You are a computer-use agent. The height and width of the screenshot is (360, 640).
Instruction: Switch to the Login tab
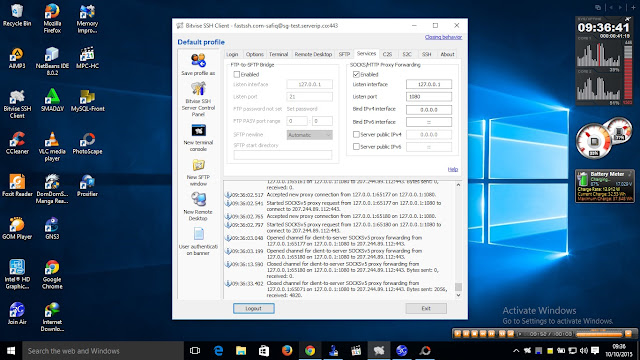pyautogui.click(x=232, y=54)
